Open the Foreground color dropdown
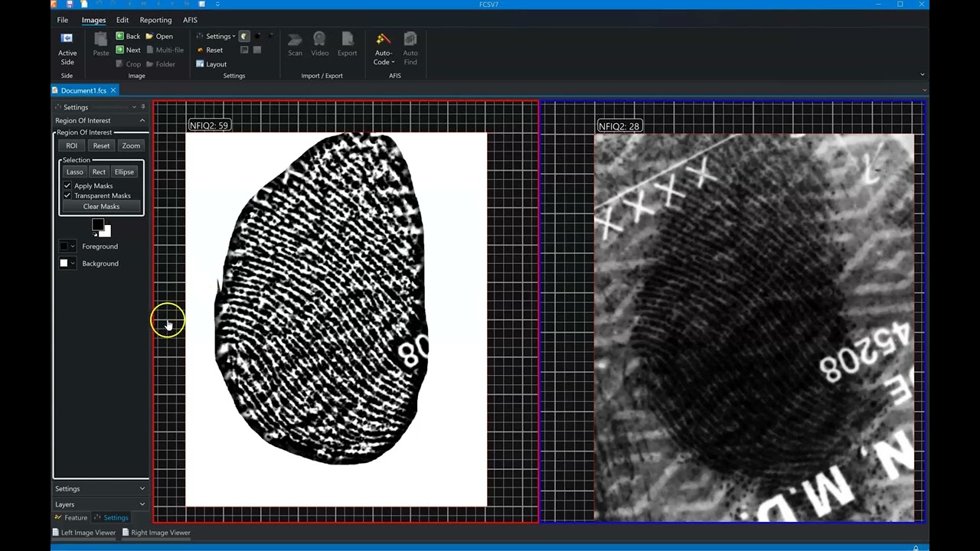 pyautogui.click(x=73, y=246)
